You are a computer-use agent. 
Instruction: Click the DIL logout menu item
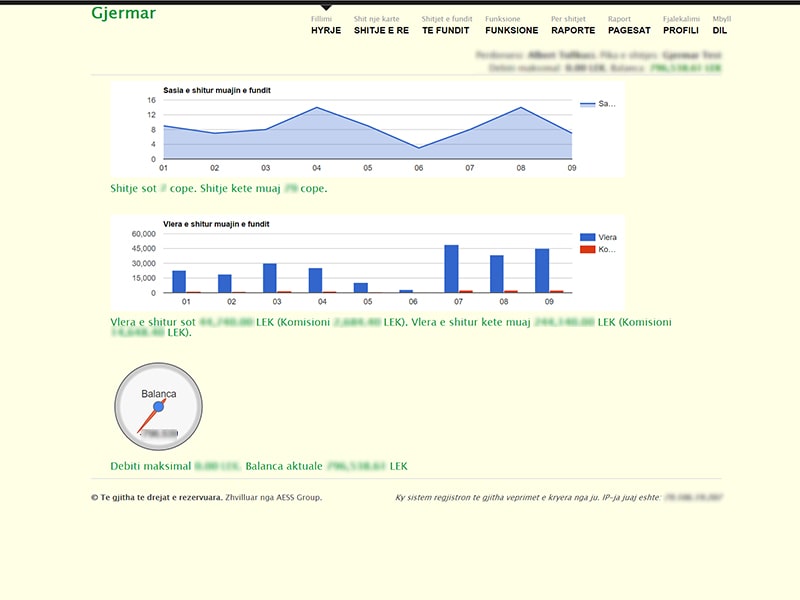tap(720, 30)
